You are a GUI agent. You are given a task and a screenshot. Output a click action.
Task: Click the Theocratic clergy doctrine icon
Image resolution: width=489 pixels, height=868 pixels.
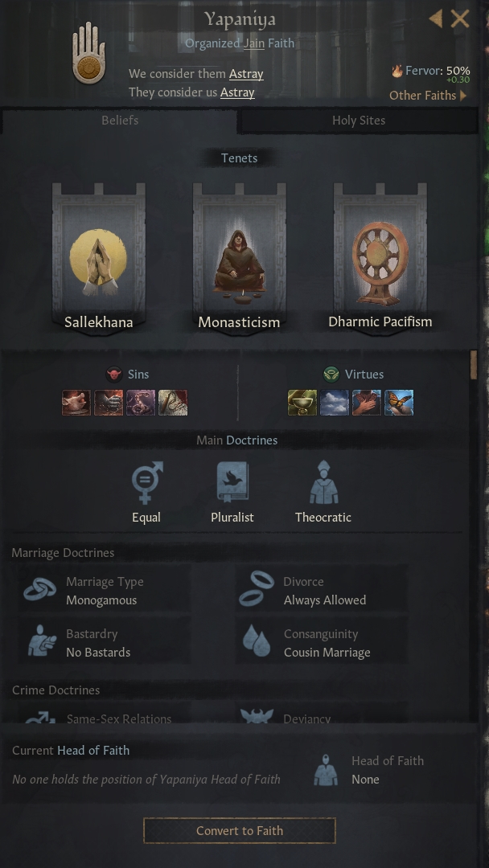[x=323, y=482]
